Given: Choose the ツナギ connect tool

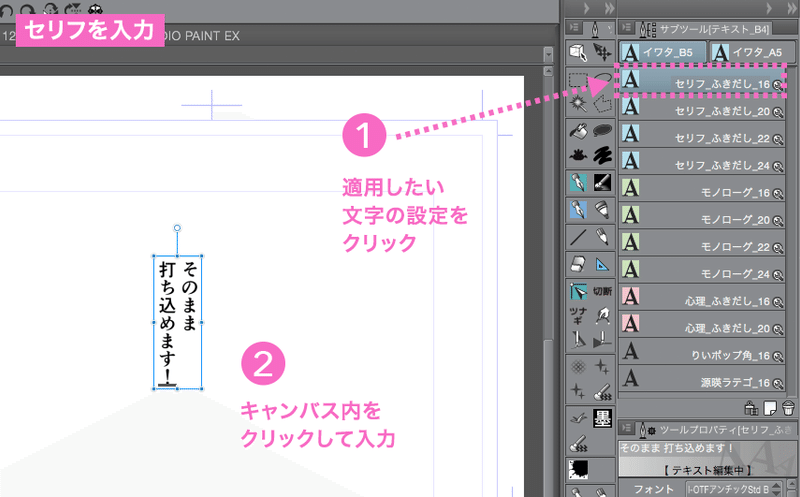Looking at the screenshot, I should pos(578,316).
